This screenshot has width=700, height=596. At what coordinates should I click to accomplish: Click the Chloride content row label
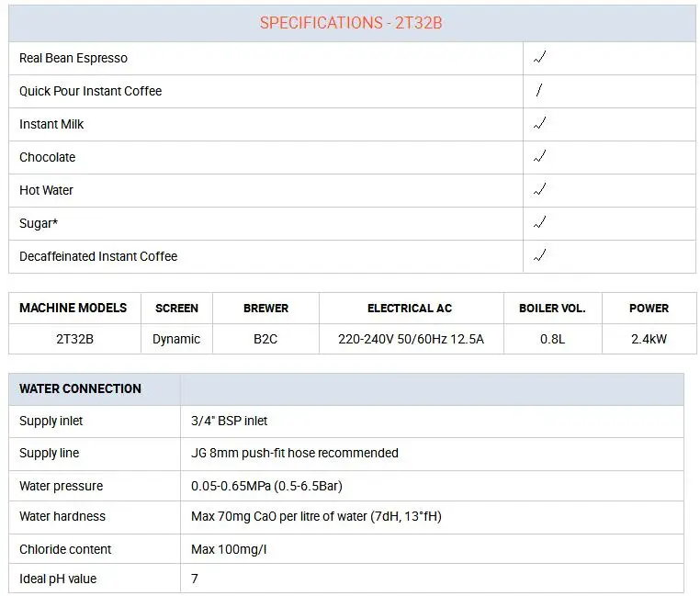[65, 549]
